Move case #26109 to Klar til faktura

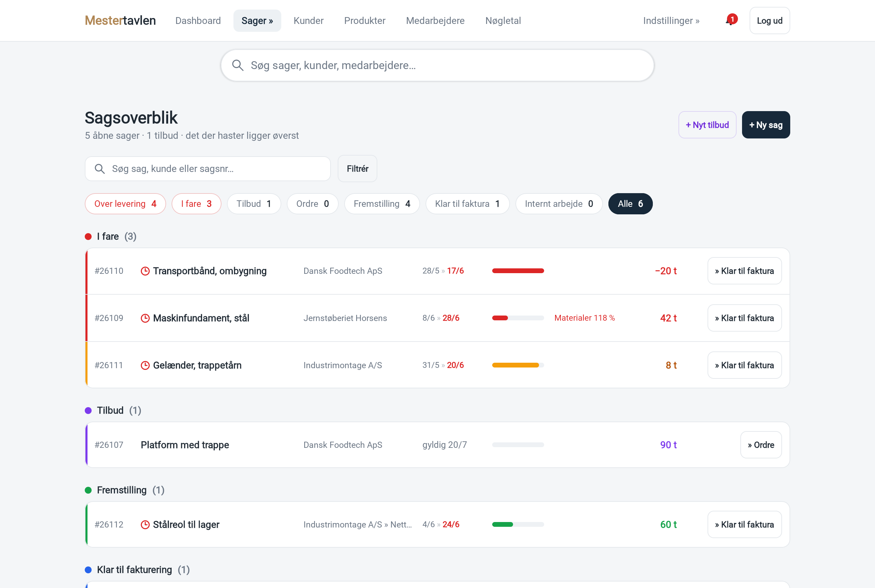744,318
